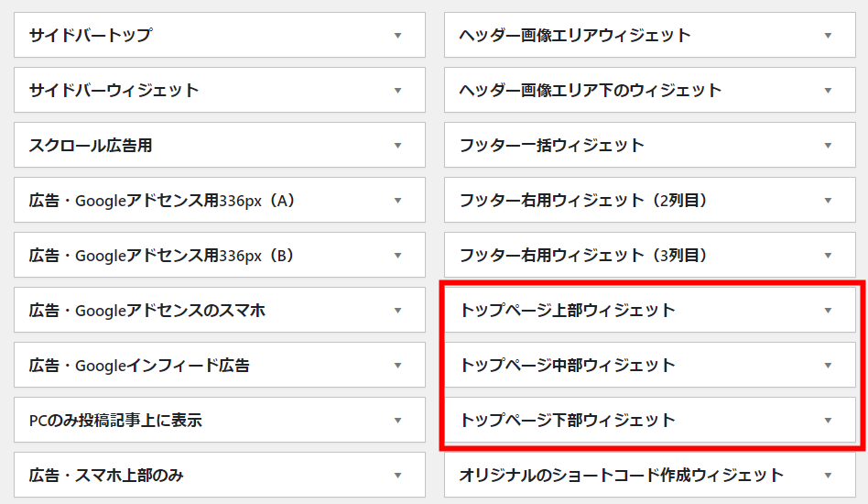Expand ヘッダー画像エリアウィジェット arrow
Viewport: 868px width, 504px height.
[x=828, y=36]
